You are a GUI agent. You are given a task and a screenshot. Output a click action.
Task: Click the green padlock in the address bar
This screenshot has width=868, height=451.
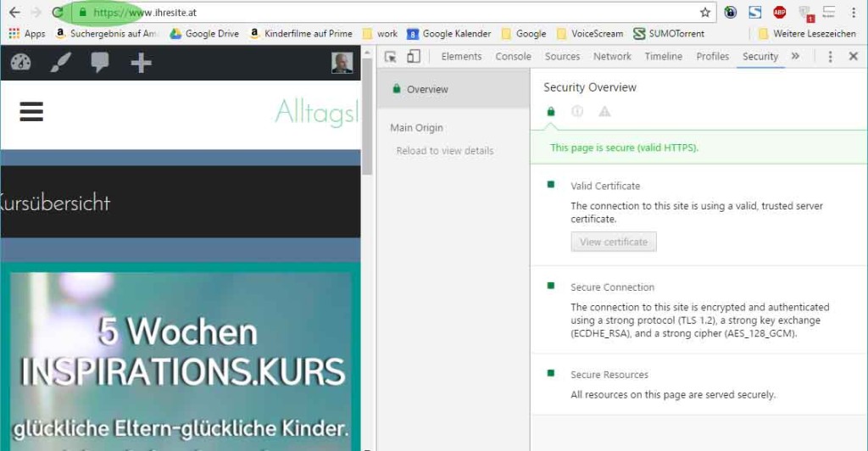(82, 12)
